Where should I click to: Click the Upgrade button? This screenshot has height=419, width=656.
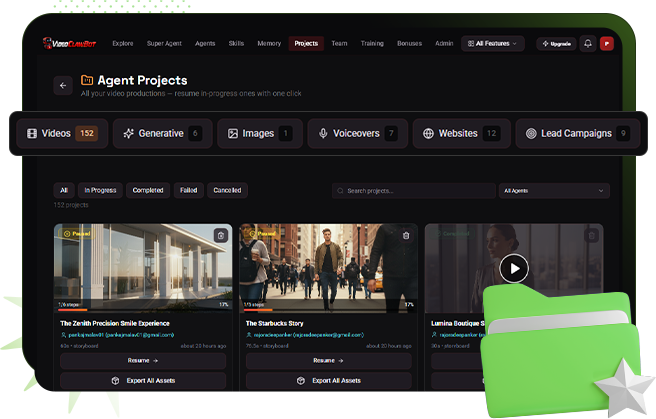(556, 43)
